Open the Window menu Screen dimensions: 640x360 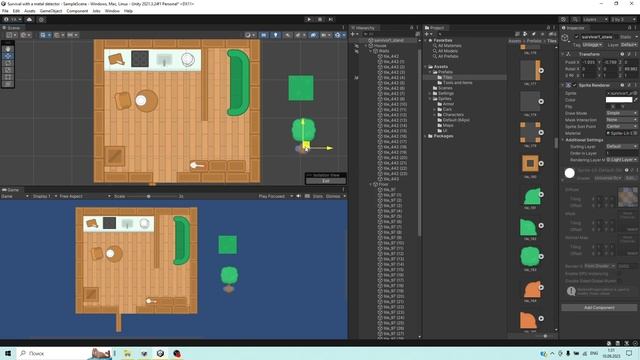coord(112,11)
